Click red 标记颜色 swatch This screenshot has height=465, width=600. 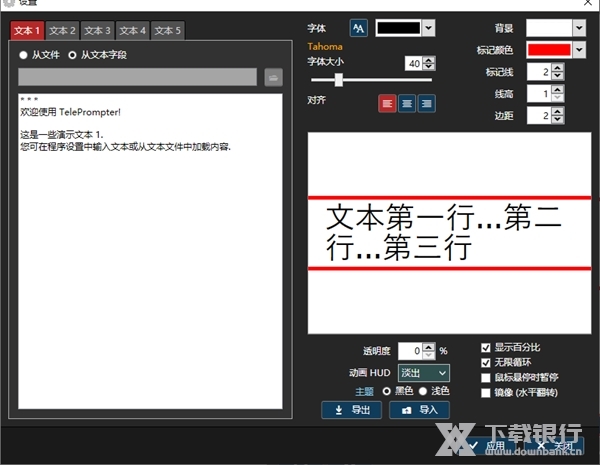(549, 50)
